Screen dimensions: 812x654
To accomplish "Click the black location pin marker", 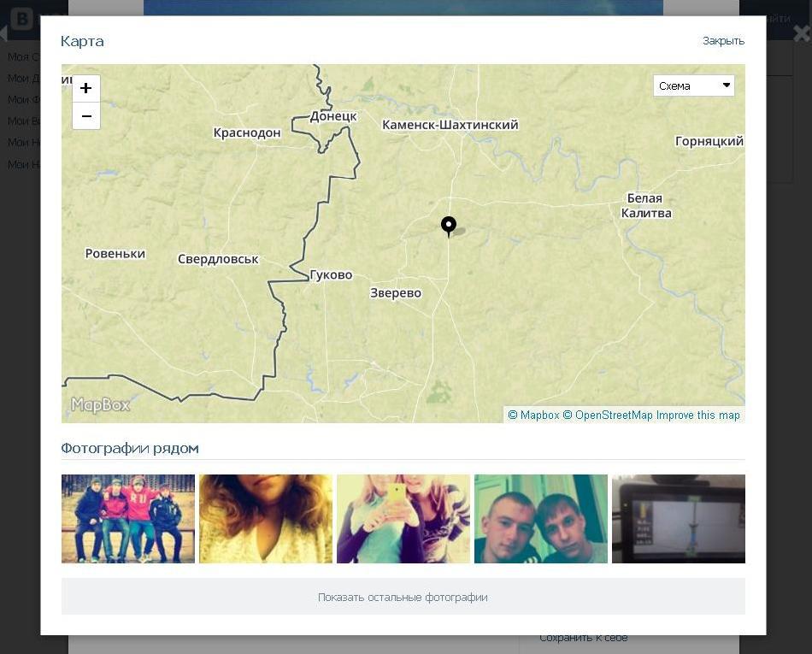I will 448,225.
